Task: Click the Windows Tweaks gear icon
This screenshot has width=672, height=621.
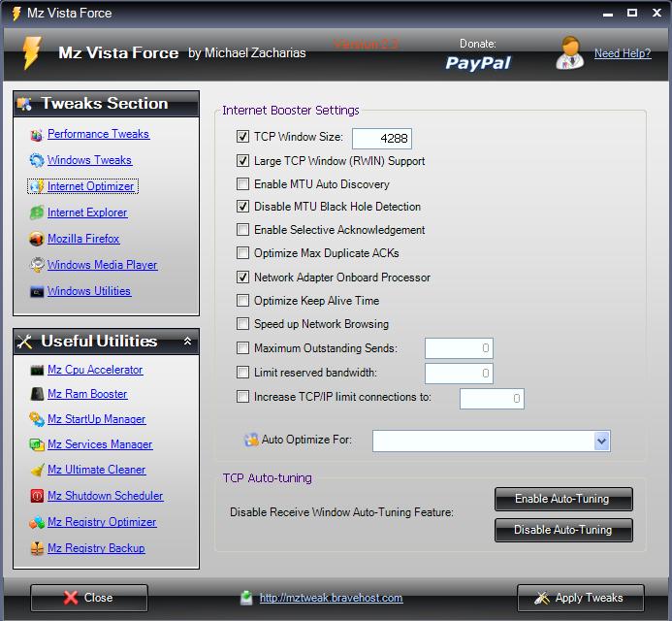Action: 37,160
